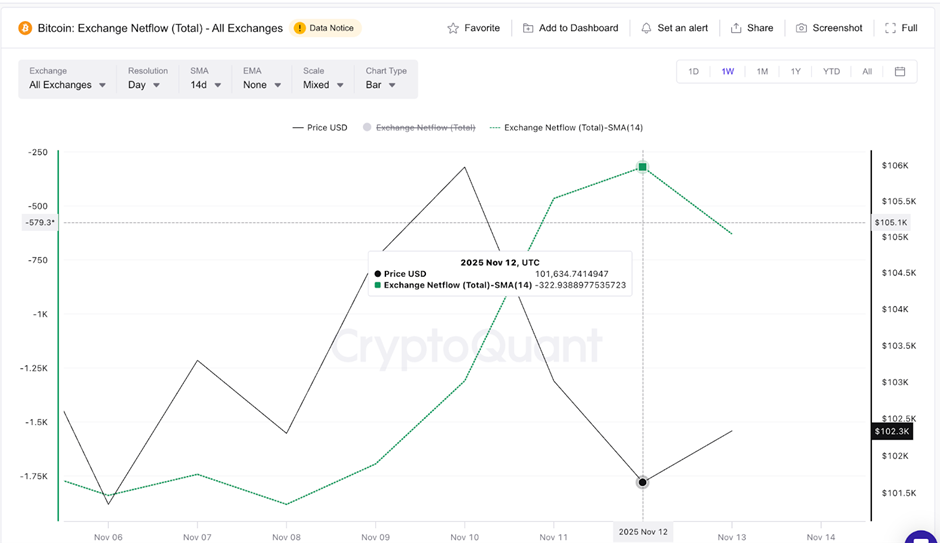Image resolution: width=940 pixels, height=543 pixels.
Task: Open the calendar date picker icon
Action: (x=900, y=71)
